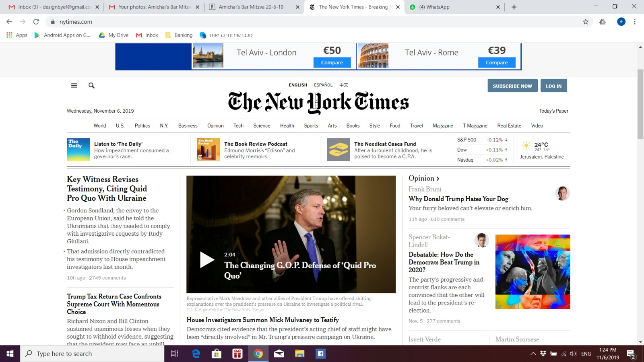This screenshot has width=644, height=362.
Task: Switch to Amichai's Bar Mitzva 20-6-19 tab
Action: [x=255, y=7]
